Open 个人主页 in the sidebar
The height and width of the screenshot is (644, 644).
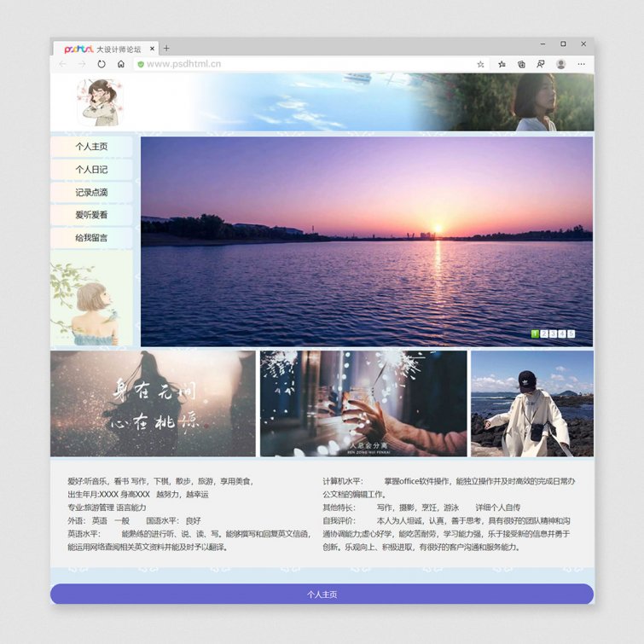pyautogui.click(x=91, y=147)
